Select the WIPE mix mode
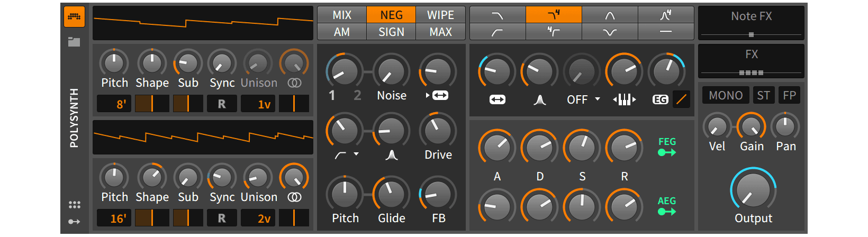This screenshot has height=237, width=868. click(440, 15)
